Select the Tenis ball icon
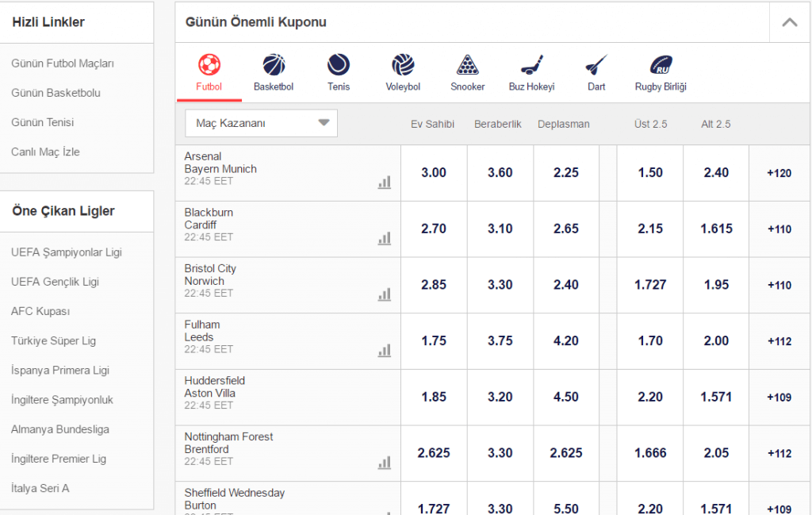This screenshot has height=515, width=812. click(x=339, y=65)
